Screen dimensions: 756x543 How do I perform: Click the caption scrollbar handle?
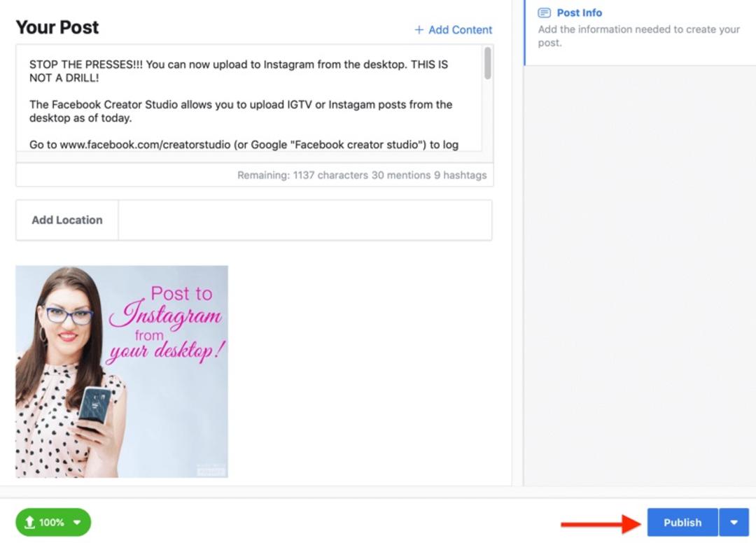(x=488, y=63)
